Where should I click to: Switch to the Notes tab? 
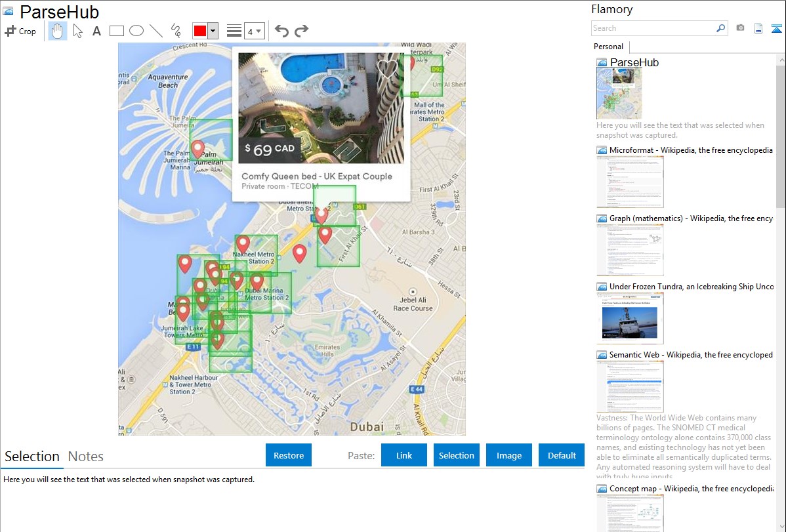pos(86,457)
